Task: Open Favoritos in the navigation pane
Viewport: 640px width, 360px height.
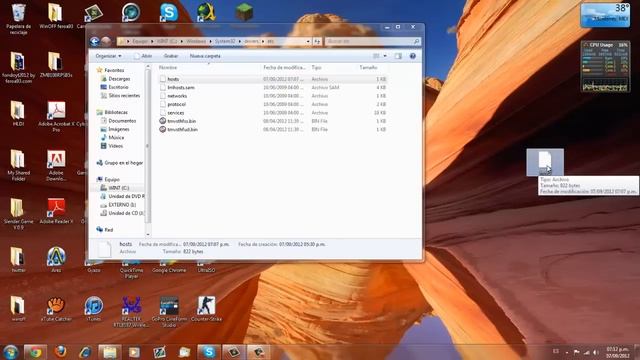Action: pos(114,70)
